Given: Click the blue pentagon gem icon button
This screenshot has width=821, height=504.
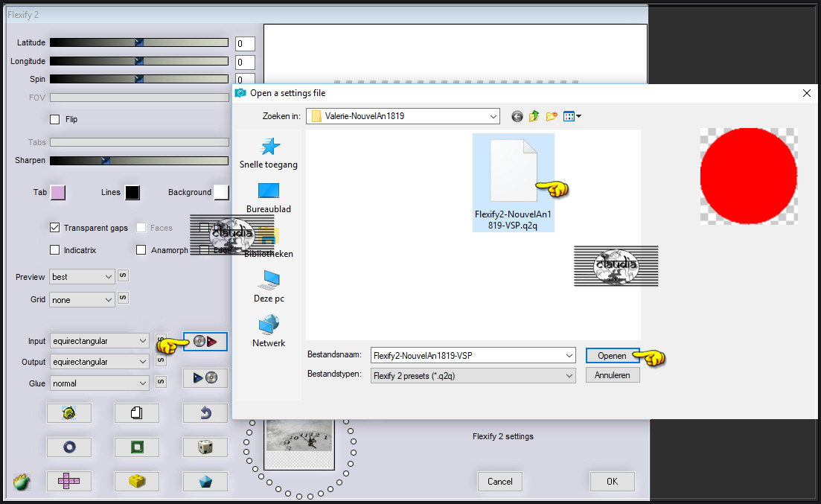Looking at the screenshot, I should (205, 481).
